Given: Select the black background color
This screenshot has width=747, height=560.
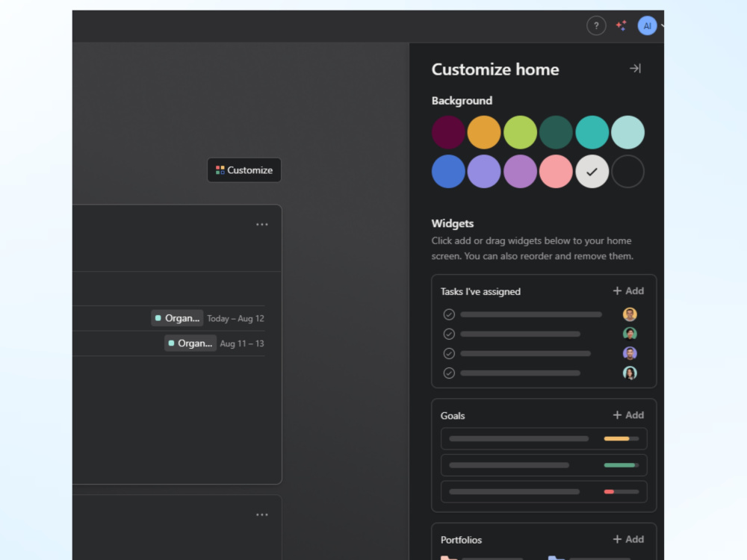Looking at the screenshot, I should 628,172.
